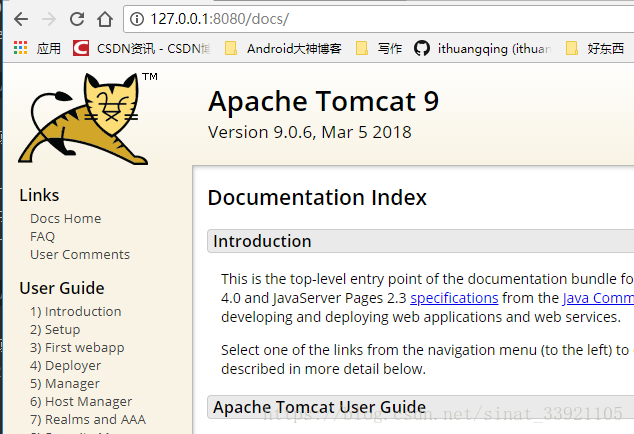Screen dimensions: 634x434
Task: Open User Comments in Links section
Action: (80, 254)
